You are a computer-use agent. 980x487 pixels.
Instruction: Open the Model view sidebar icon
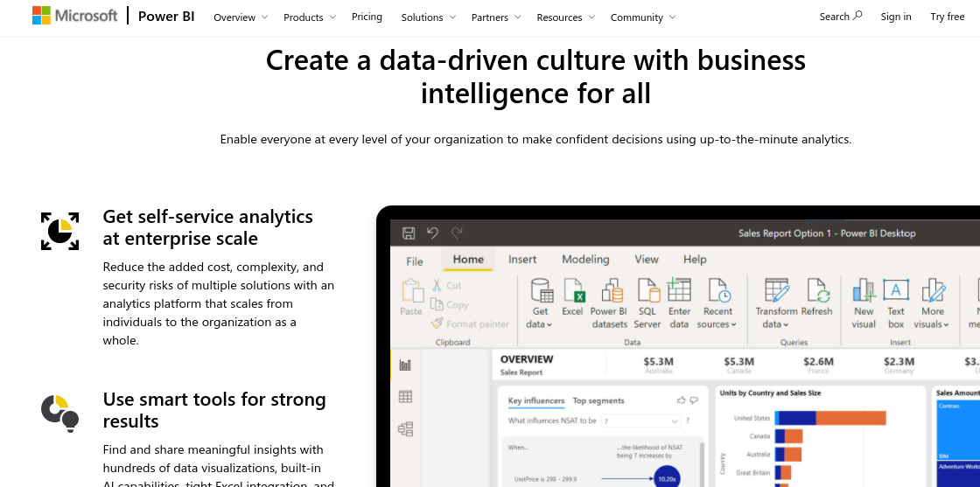406,429
